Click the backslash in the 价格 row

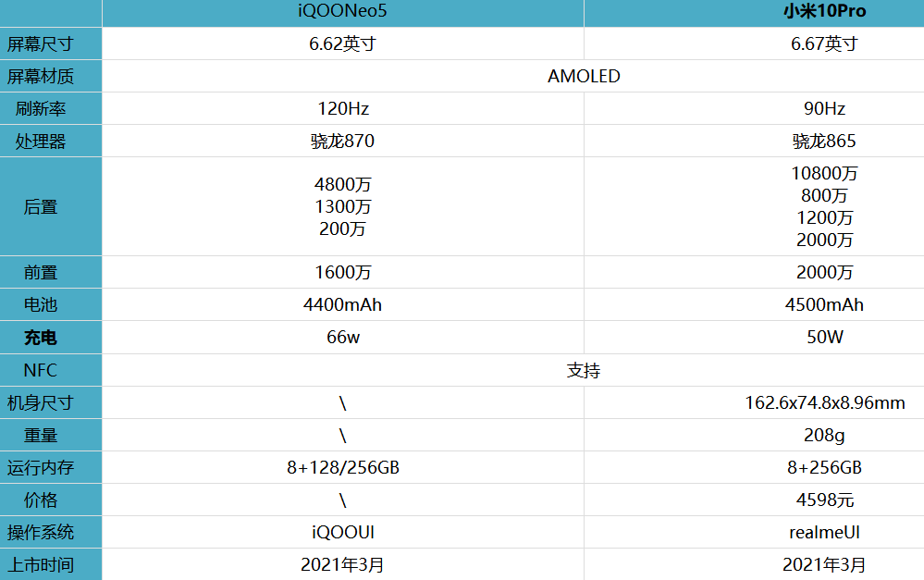click(342, 500)
